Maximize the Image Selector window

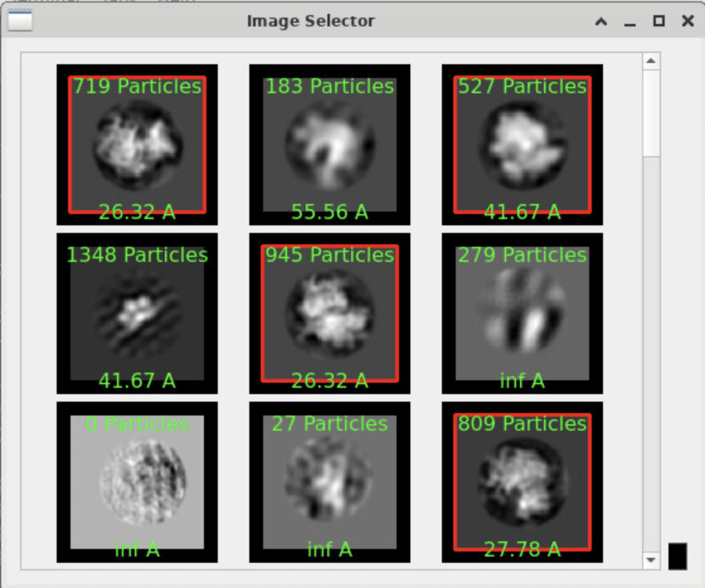(659, 21)
